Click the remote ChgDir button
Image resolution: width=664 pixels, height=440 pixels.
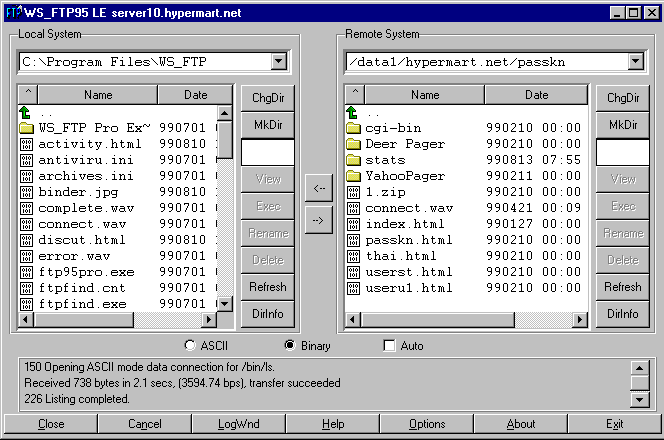(622, 98)
